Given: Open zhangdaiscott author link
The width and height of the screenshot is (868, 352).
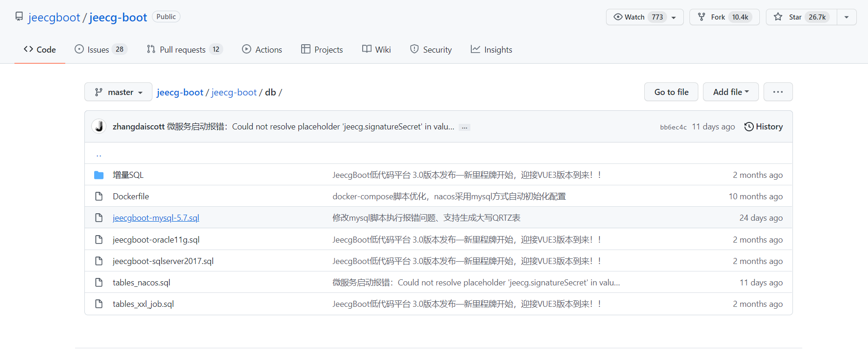Looking at the screenshot, I should pos(138,127).
